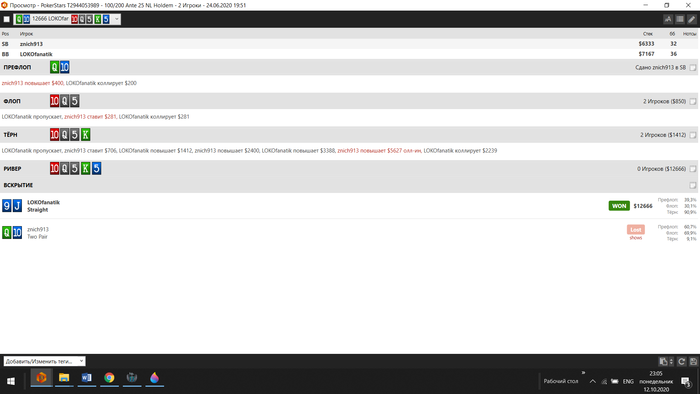Screen dimensions: 700x394
Task: Open Google Chrome from taskbar
Action: [109, 378]
